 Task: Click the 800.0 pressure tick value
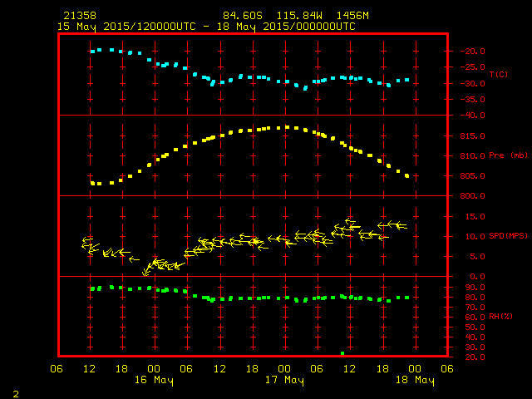[473, 196]
